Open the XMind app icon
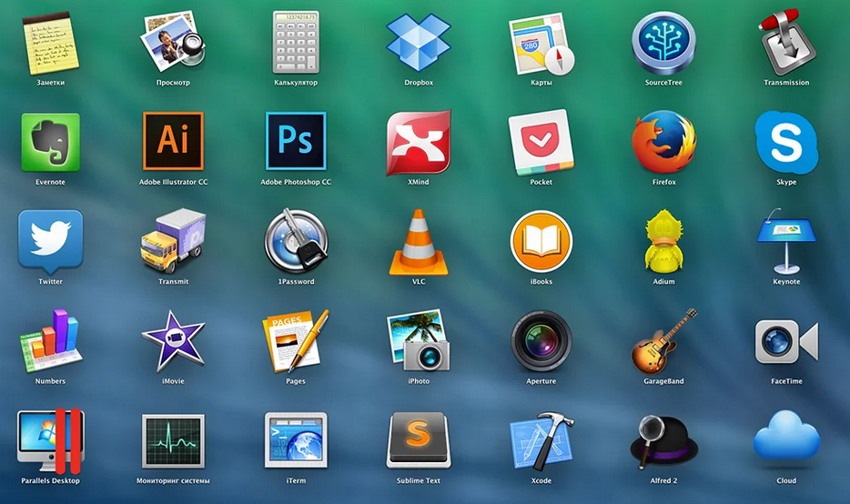Image resolution: width=850 pixels, height=504 pixels. (x=419, y=143)
